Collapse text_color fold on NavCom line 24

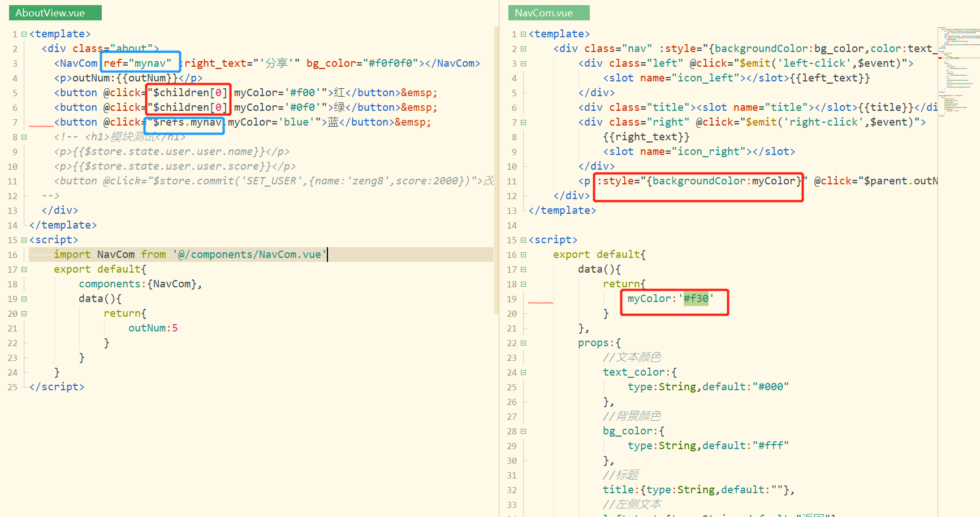click(523, 372)
